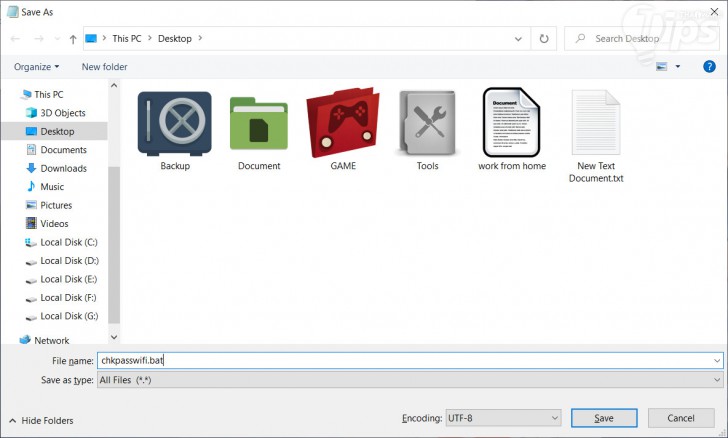Click the Pictures icon in sidebar
This screenshot has width=728, height=438.
tap(31, 205)
